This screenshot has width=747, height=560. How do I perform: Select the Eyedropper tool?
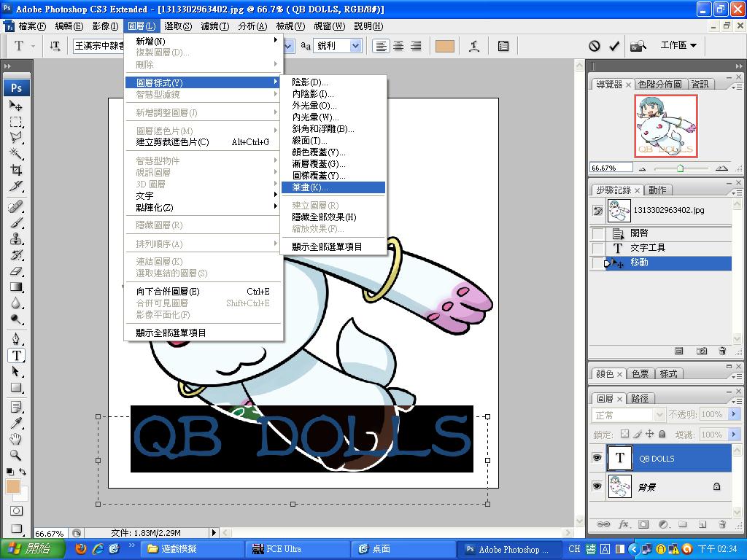pos(16,423)
